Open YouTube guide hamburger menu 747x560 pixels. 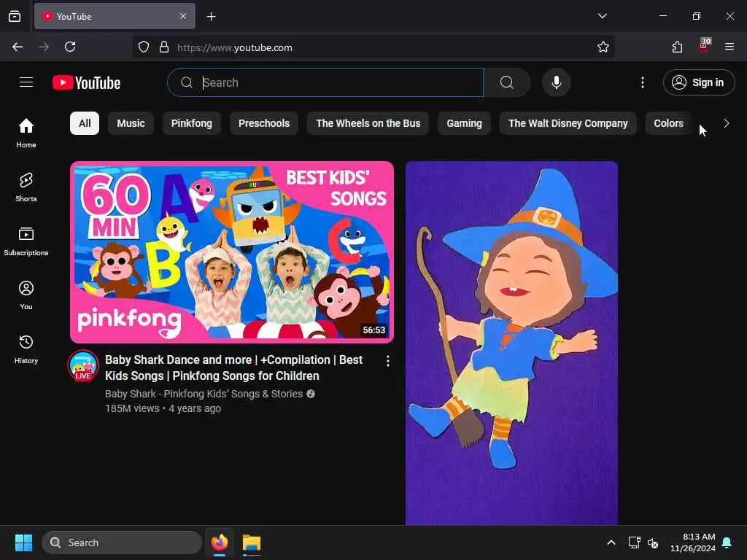(26, 82)
